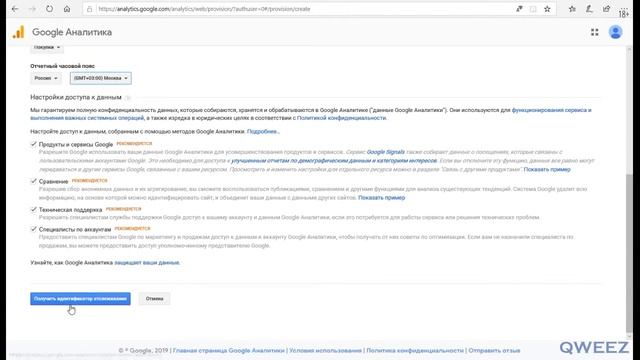The width and height of the screenshot is (640, 360).
Task: Click the browser address bar URL
Action: [204, 9]
